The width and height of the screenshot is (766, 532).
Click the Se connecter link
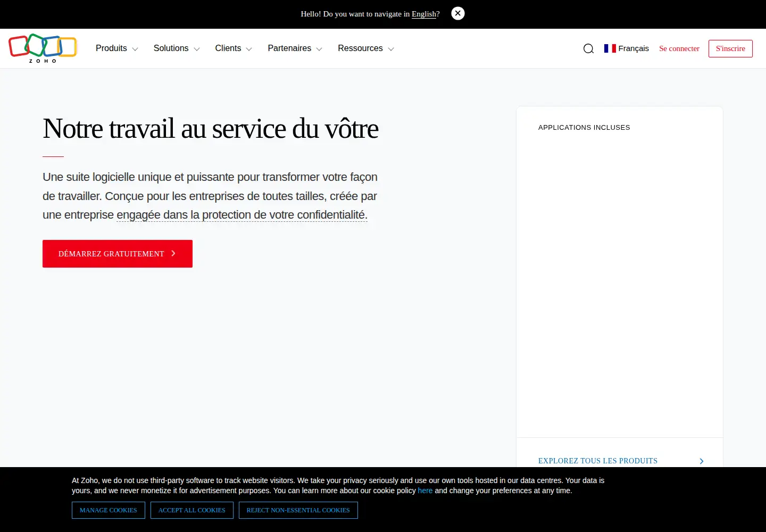click(x=679, y=48)
